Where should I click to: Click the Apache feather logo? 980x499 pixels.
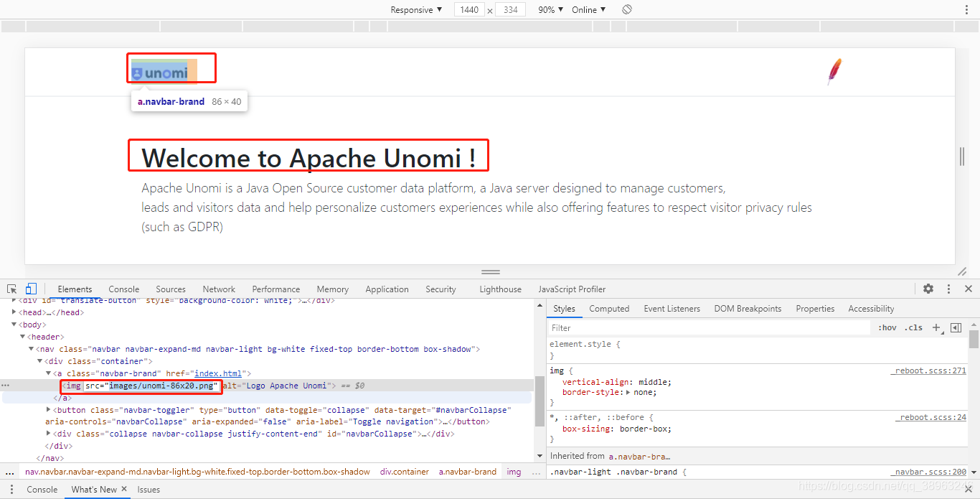(x=834, y=72)
